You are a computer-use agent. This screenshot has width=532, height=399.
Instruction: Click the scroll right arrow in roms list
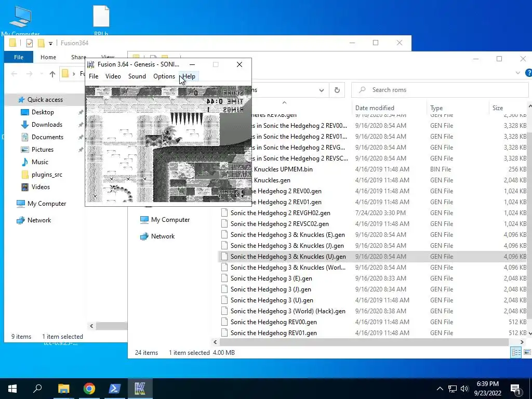click(522, 342)
